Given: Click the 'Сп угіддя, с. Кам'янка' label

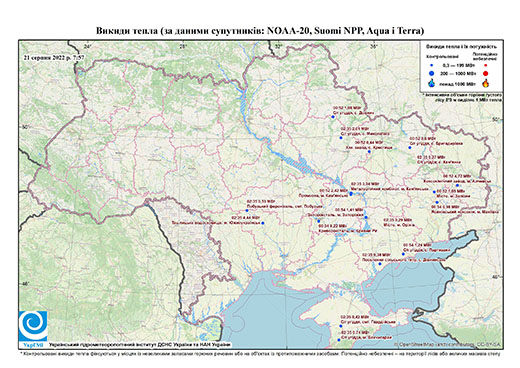Looking at the screenshot, I should click(x=439, y=162).
